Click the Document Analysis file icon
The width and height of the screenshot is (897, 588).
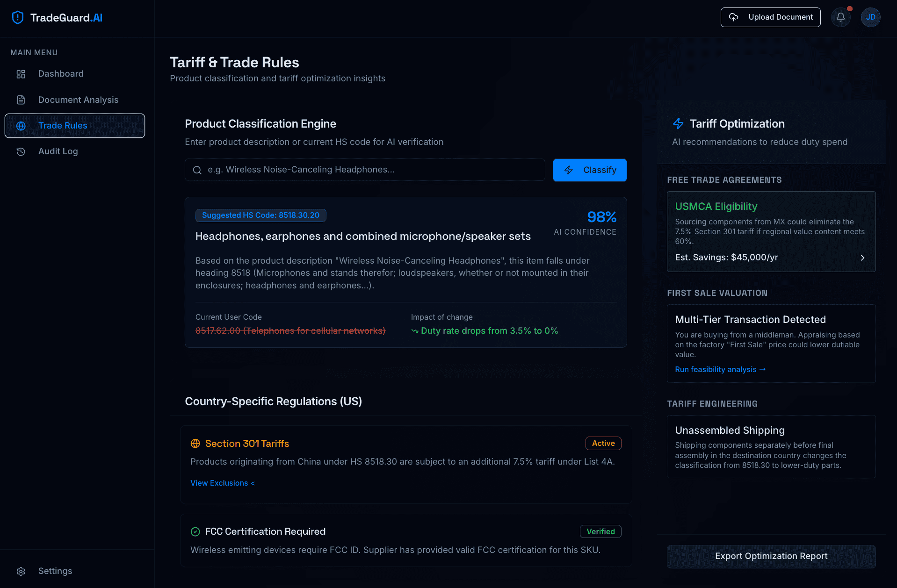pos(21,100)
